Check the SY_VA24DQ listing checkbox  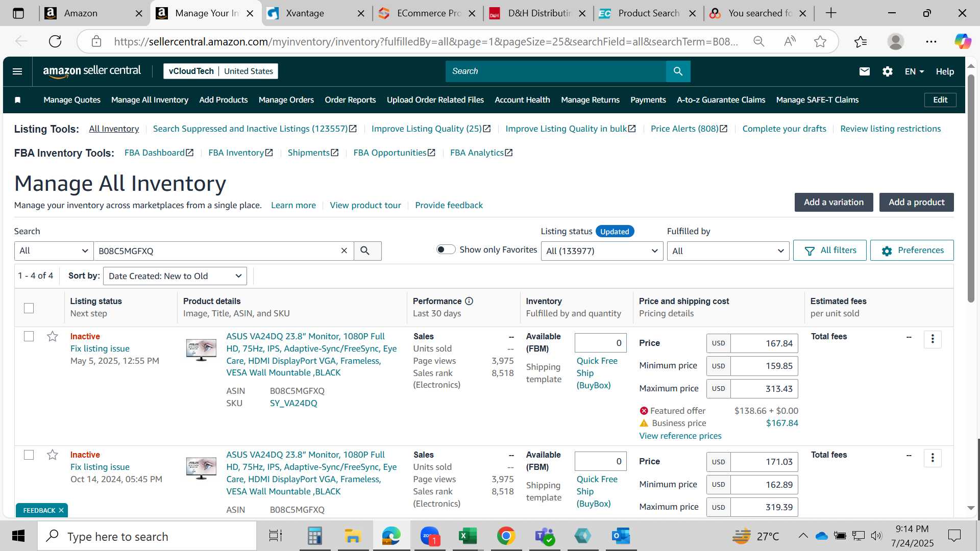(29, 336)
